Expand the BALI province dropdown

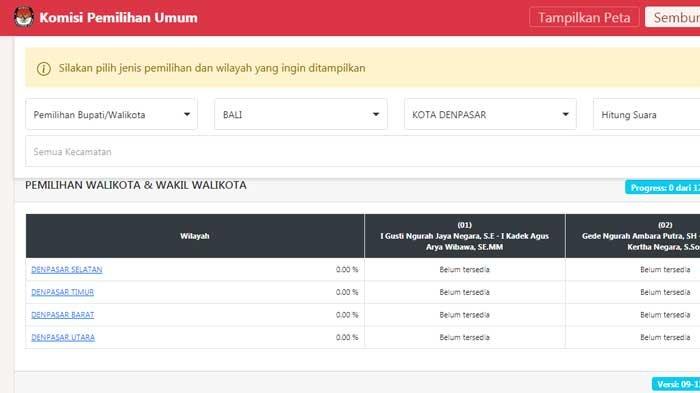point(301,114)
